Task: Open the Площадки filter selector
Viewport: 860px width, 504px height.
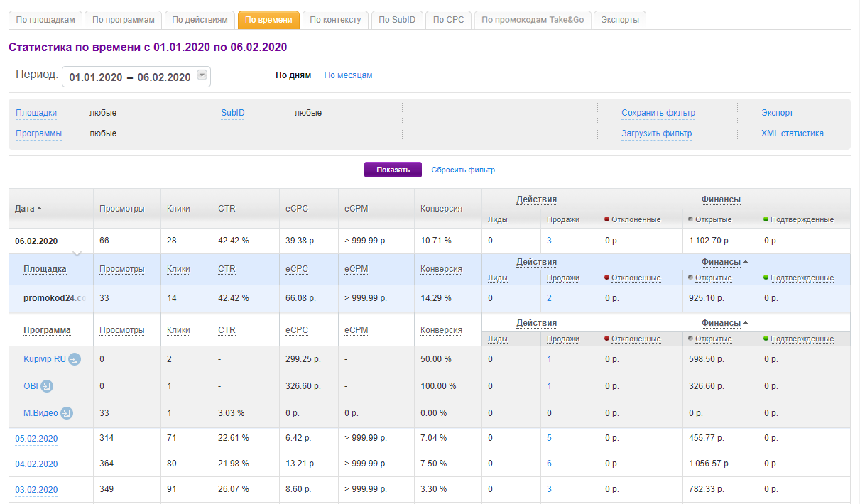Action: point(36,113)
